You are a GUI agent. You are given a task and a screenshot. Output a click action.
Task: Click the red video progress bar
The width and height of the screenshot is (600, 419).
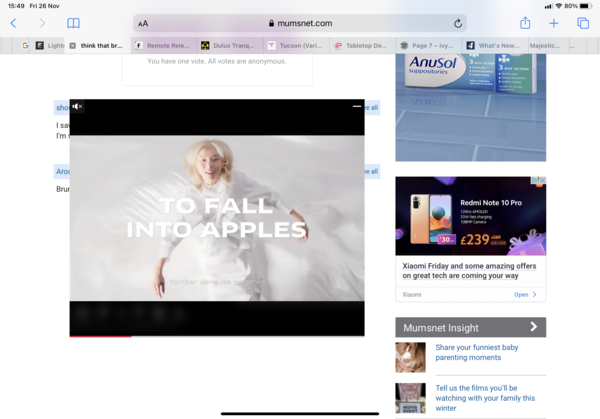100,336
